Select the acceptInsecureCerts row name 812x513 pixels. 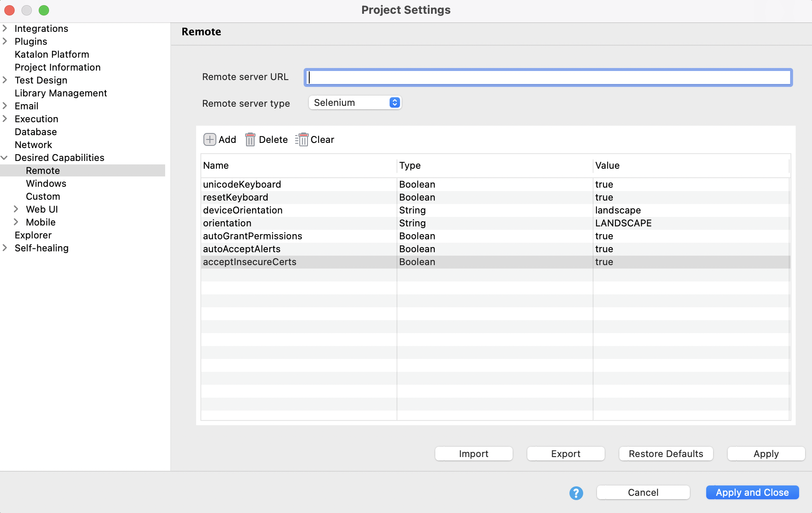tap(249, 262)
